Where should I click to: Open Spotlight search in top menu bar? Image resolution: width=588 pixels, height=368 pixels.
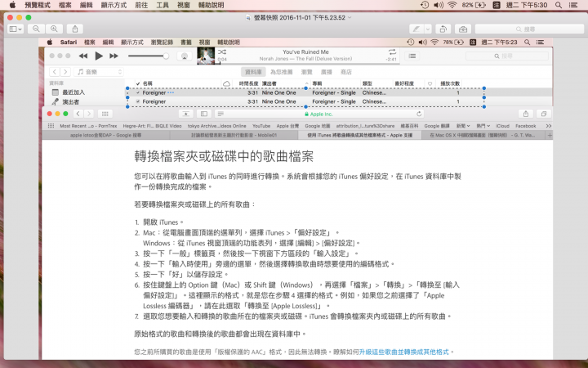coord(559,5)
